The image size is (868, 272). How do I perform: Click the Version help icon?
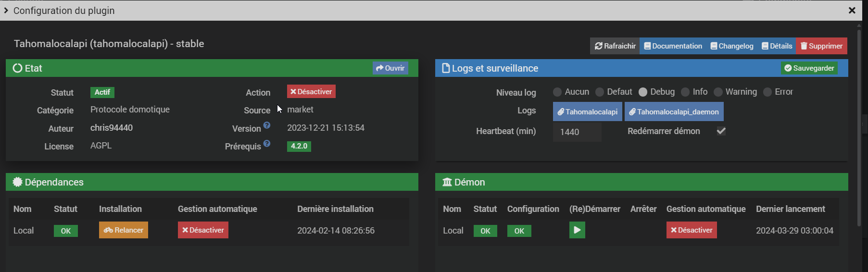[267, 125]
